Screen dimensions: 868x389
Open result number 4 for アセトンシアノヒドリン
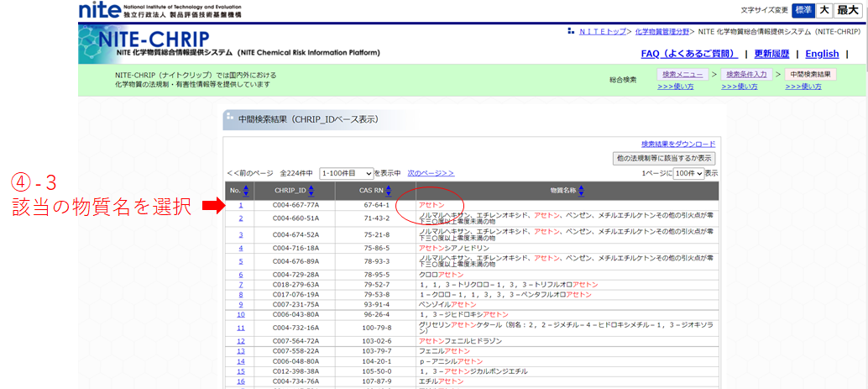point(240,248)
